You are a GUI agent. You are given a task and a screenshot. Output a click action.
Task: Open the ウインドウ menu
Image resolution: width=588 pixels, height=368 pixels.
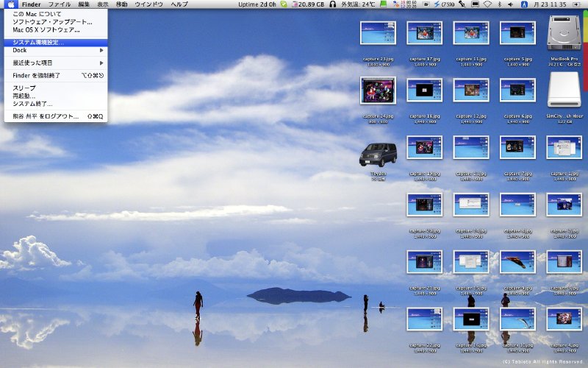pyautogui.click(x=149, y=4)
